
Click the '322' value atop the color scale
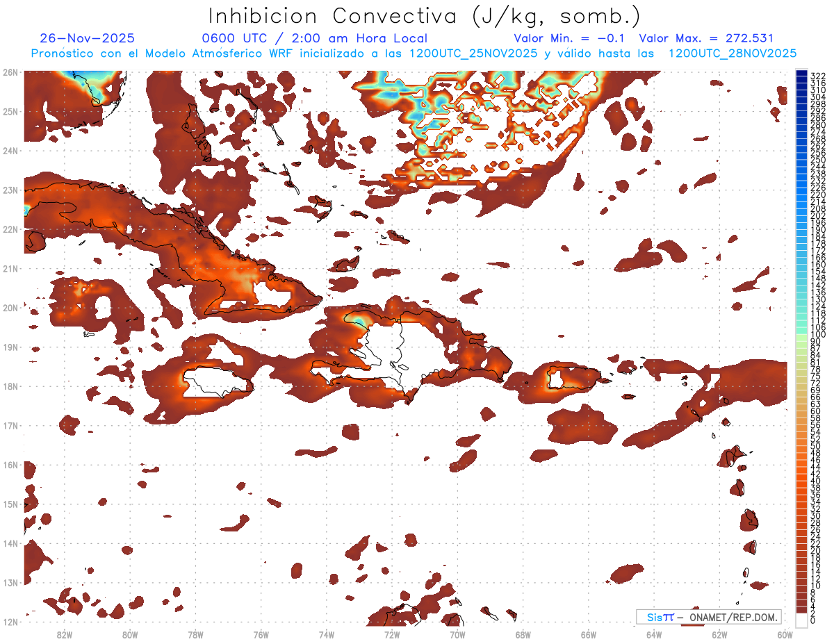[x=818, y=76]
